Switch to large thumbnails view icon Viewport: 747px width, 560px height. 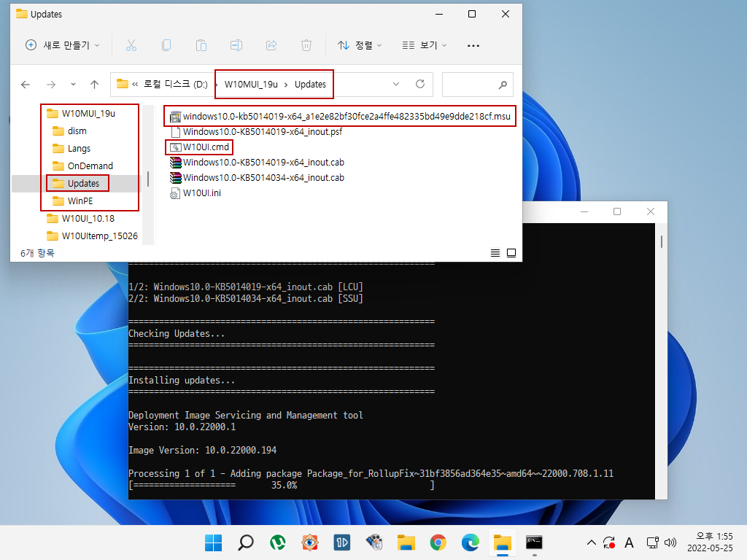pos(511,253)
